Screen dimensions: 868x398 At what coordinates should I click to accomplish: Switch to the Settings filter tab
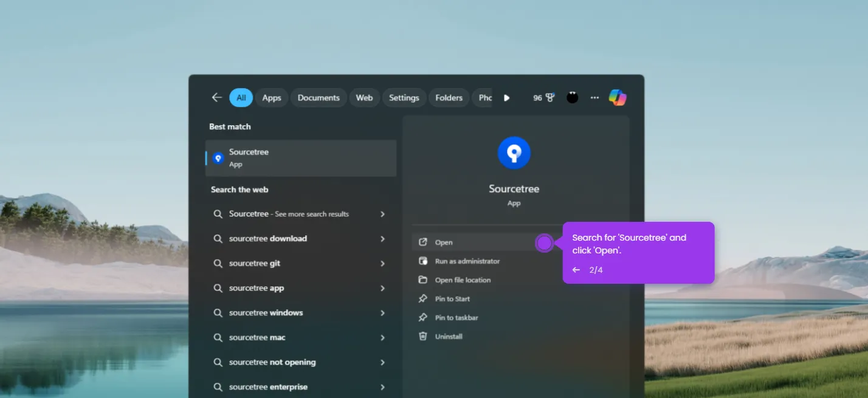pyautogui.click(x=404, y=98)
